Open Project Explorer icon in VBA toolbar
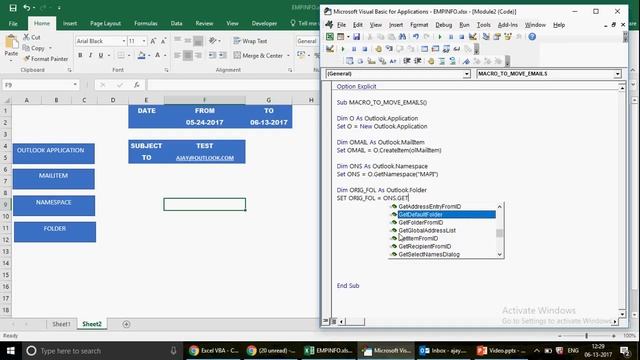 (x=486, y=37)
